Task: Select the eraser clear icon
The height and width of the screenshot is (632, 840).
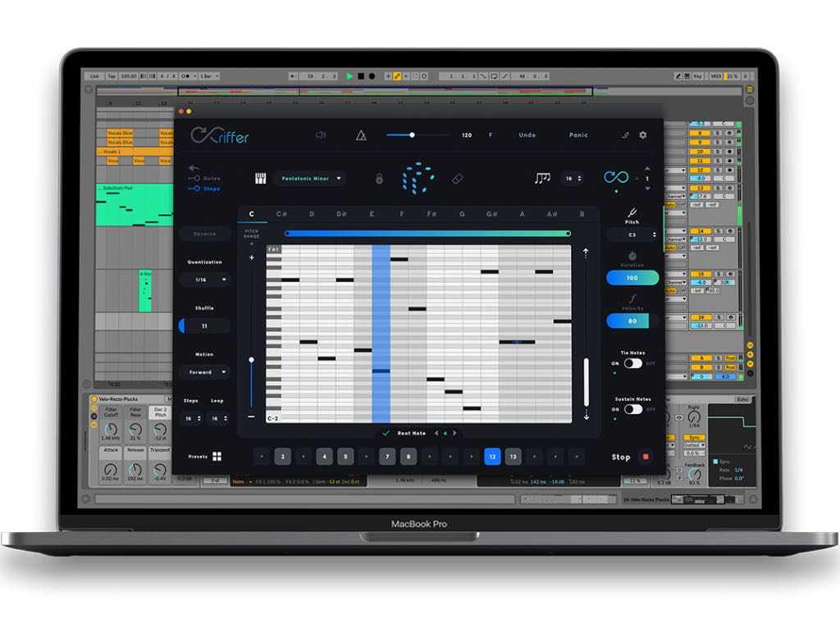Action: [x=459, y=178]
